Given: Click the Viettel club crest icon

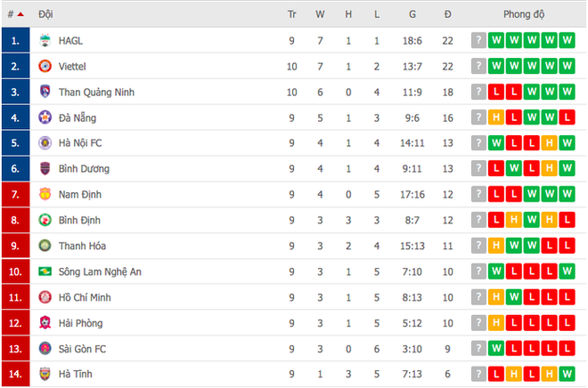Looking at the screenshot, I should [45, 66].
